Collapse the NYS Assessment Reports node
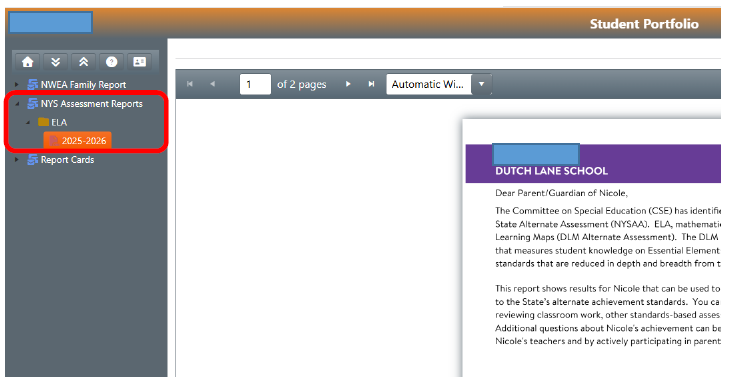The image size is (746, 390). click(x=17, y=104)
